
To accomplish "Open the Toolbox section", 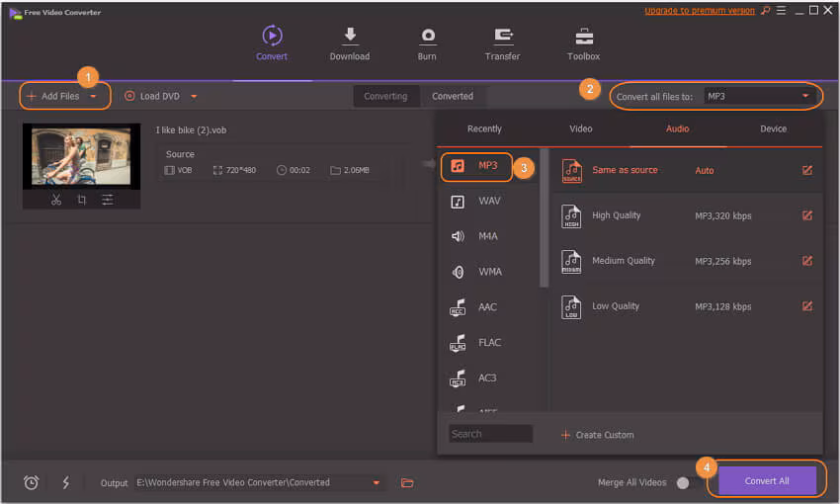I will point(583,42).
